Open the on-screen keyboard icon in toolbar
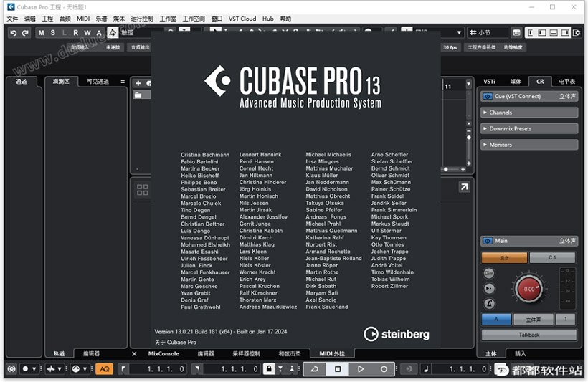Screen dimensions: 588x382 pyautogui.click(x=516, y=33)
